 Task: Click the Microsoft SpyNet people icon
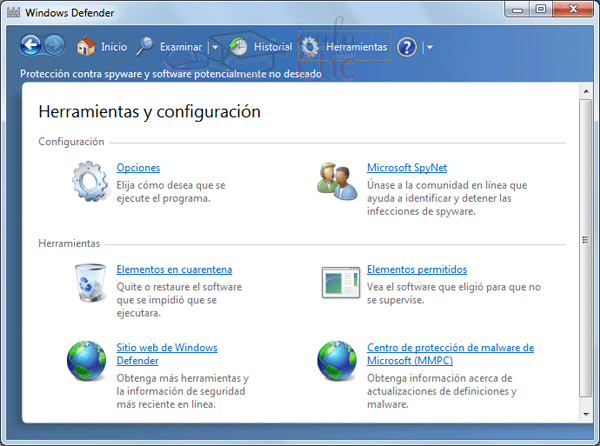pyautogui.click(x=337, y=180)
